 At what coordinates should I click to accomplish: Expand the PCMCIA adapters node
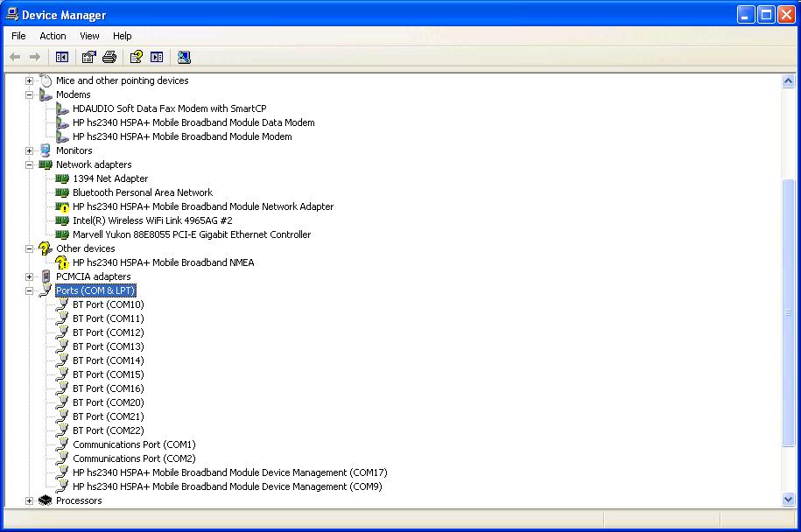(29, 276)
